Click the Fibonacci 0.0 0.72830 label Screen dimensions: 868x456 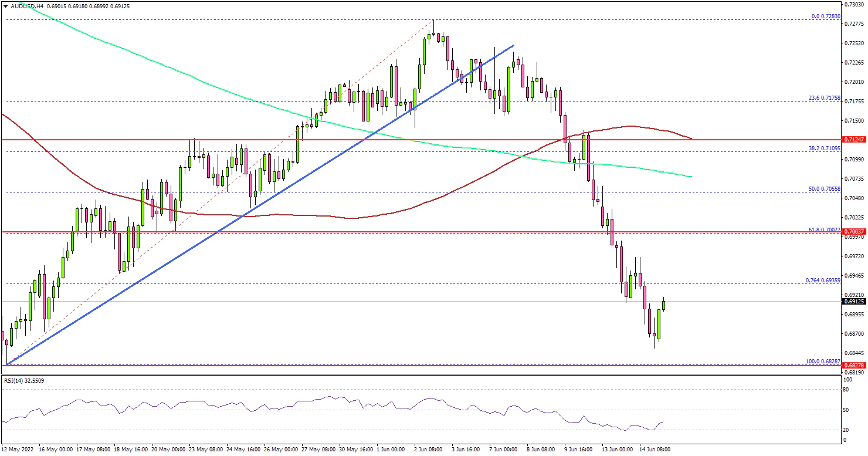tap(825, 16)
